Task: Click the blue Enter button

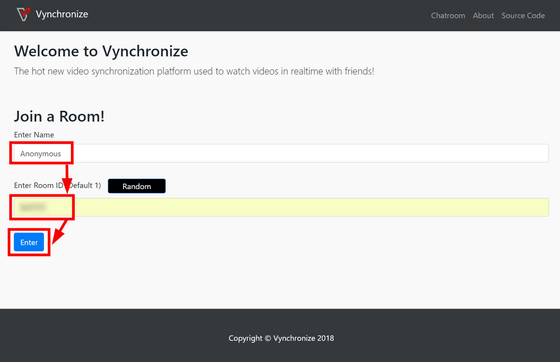Action: 29,242
